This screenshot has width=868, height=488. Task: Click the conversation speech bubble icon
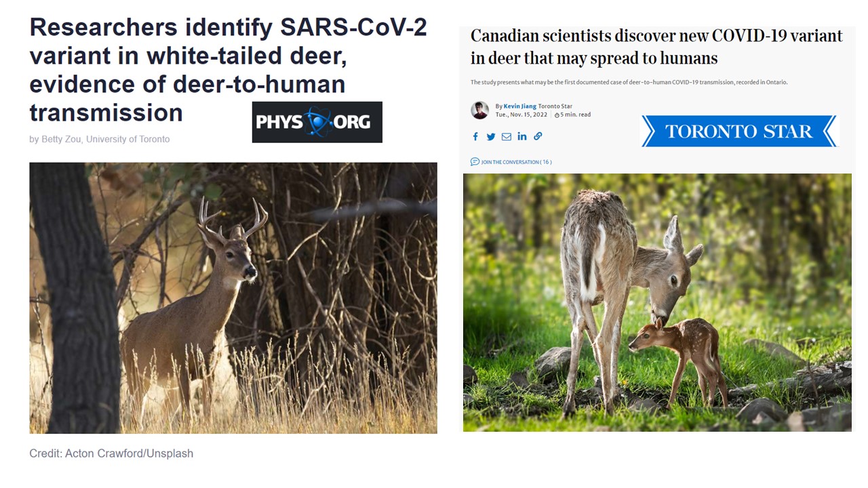tap(475, 162)
